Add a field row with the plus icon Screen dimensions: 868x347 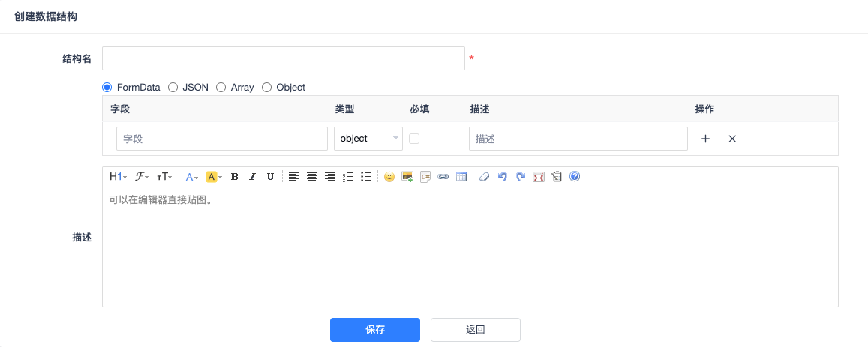click(x=705, y=139)
